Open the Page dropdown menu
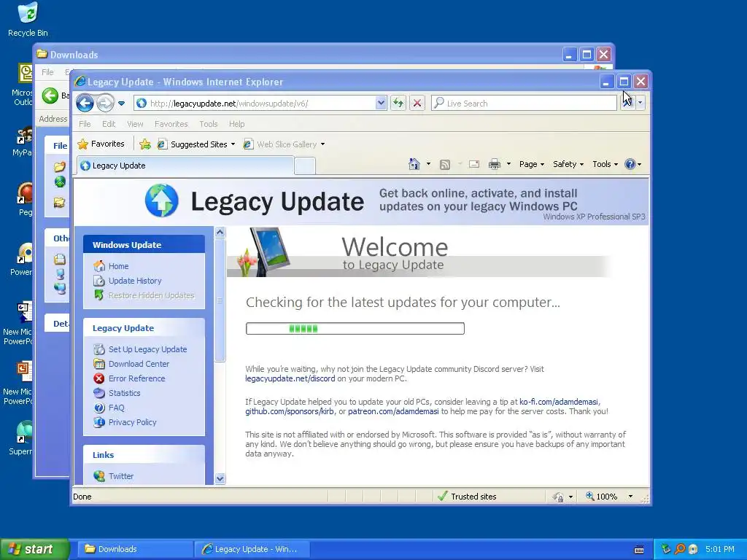The width and height of the screenshot is (747, 560). [x=532, y=164]
